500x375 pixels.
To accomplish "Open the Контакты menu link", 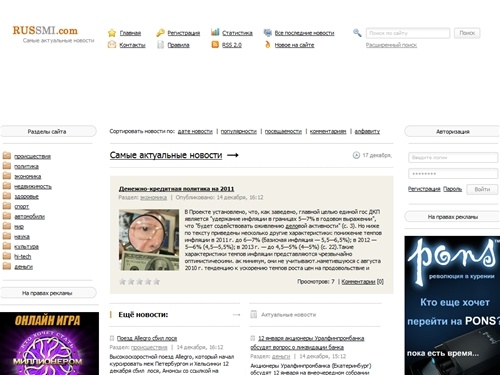I will (132, 45).
